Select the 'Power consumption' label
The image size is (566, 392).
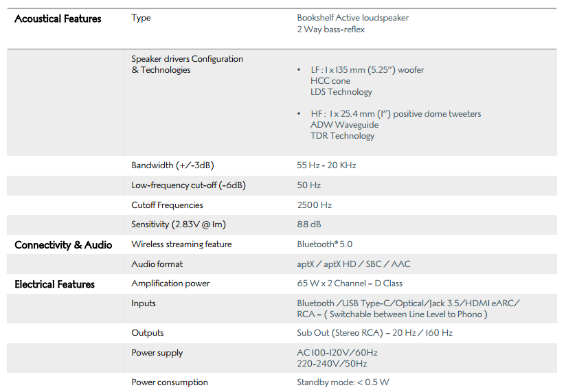(x=169, y=382)
